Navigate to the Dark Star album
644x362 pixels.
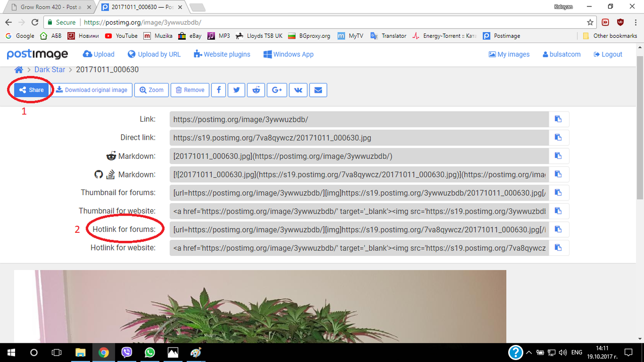click(50, 69)
